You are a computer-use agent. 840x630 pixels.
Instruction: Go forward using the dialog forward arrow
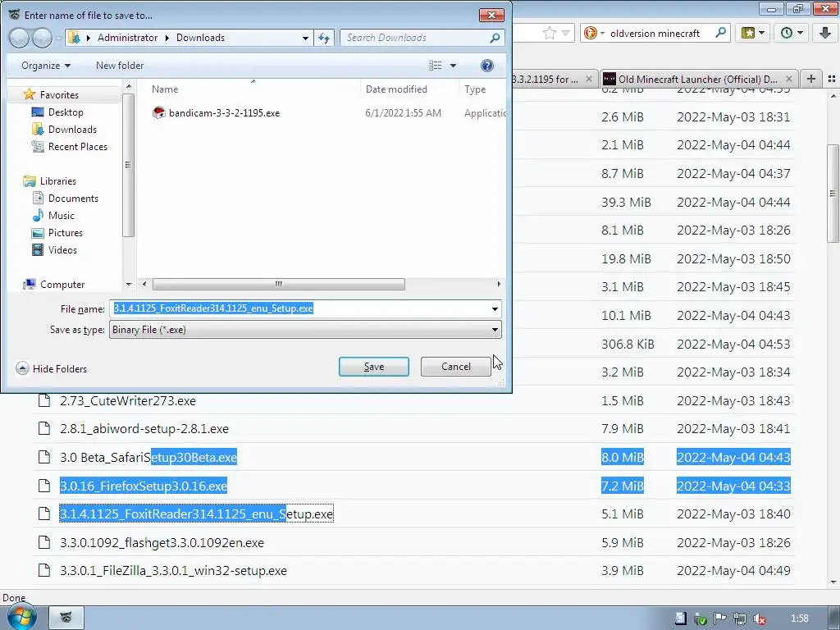coord(42,38)
